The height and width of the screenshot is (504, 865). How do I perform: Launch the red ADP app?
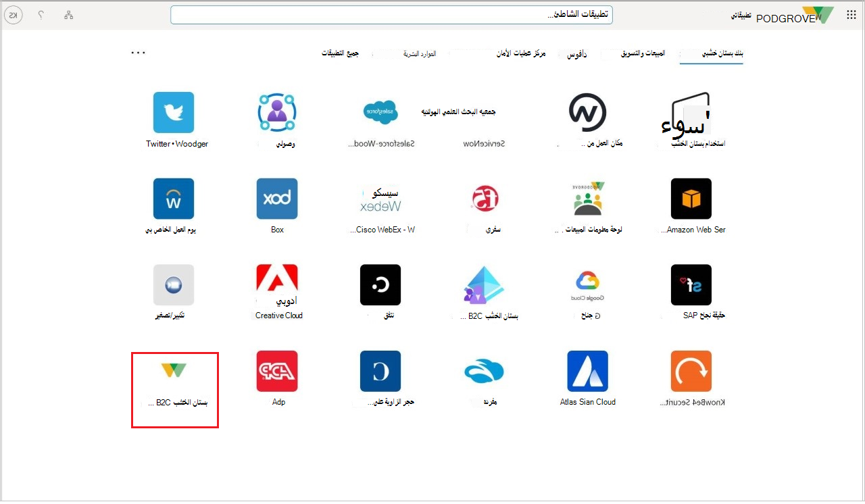coord(277,371)
